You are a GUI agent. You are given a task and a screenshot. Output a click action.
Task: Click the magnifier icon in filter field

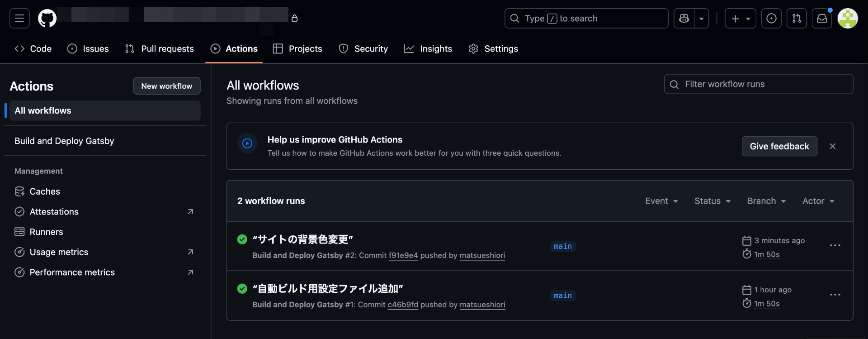coord(674,85)
